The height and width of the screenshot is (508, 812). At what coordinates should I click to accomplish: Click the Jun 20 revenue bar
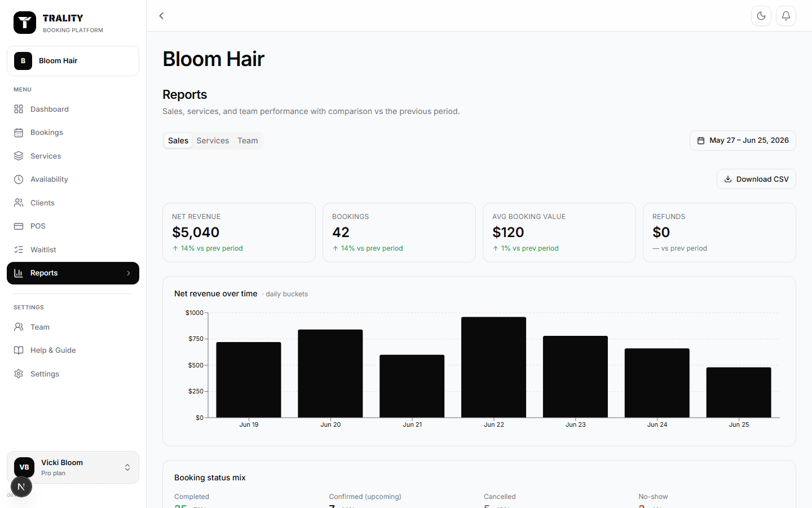330,374
